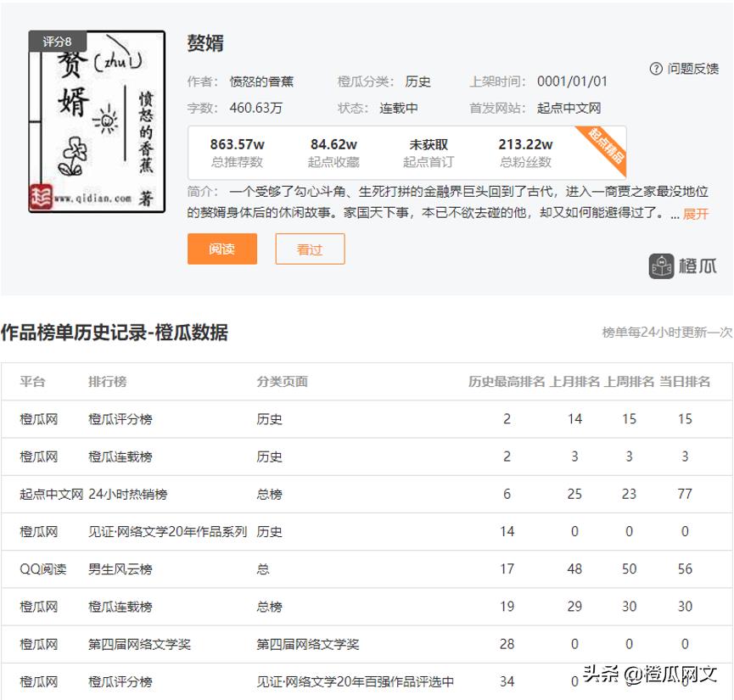Click the 赘婿 book title
The image size is (734, 700).
(205, 43)
